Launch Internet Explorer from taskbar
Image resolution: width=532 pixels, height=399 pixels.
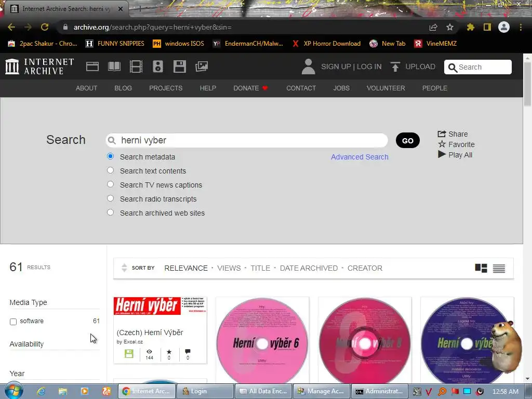pos(41,391)
